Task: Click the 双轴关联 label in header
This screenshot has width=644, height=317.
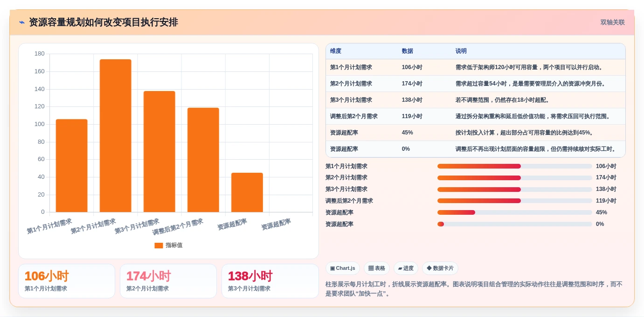Action: click(x=612, y=22)
